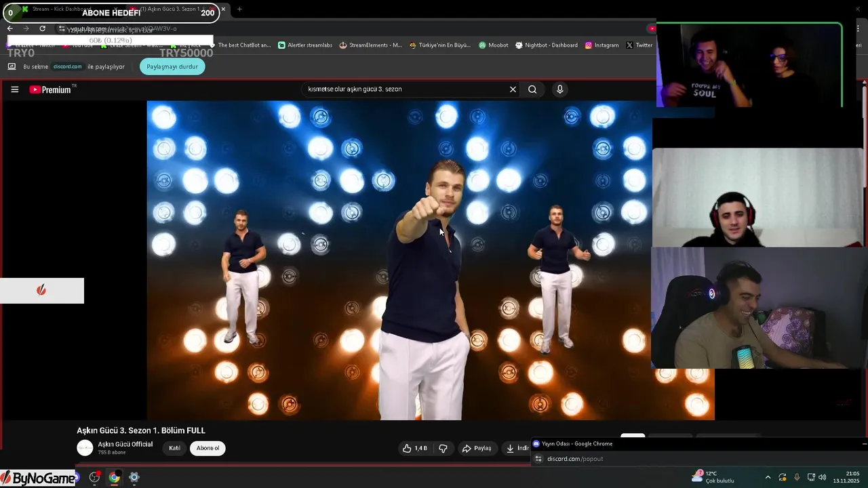
Task: Stop sharing with Paylaşmayı durdur
Action: 172,66
